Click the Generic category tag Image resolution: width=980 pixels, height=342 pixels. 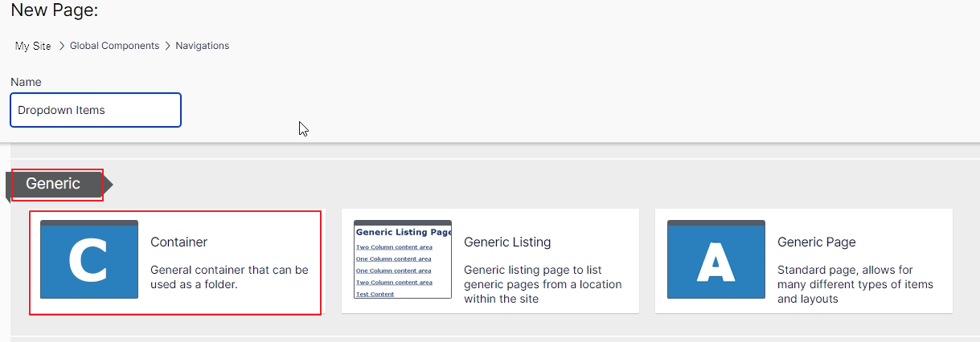[x=53, y=184]
